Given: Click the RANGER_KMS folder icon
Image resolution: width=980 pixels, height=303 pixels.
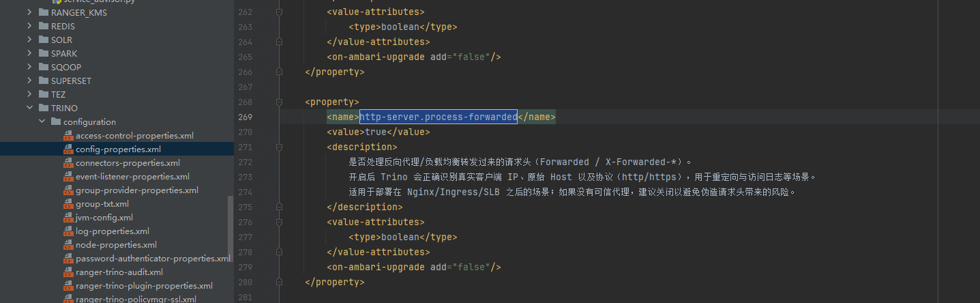Looking at the screenshot, I should click(x=43, y=12).
